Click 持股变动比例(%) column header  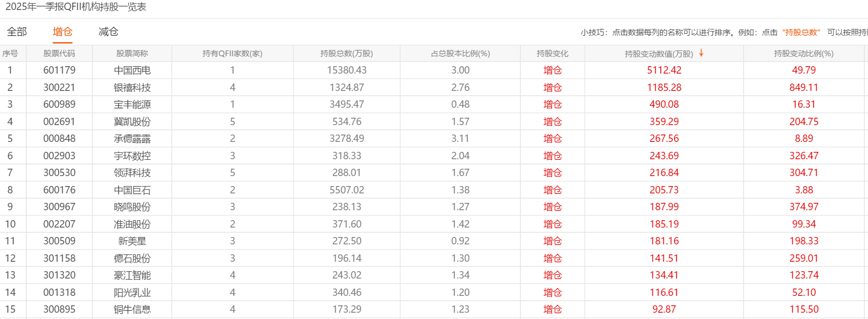803,54
